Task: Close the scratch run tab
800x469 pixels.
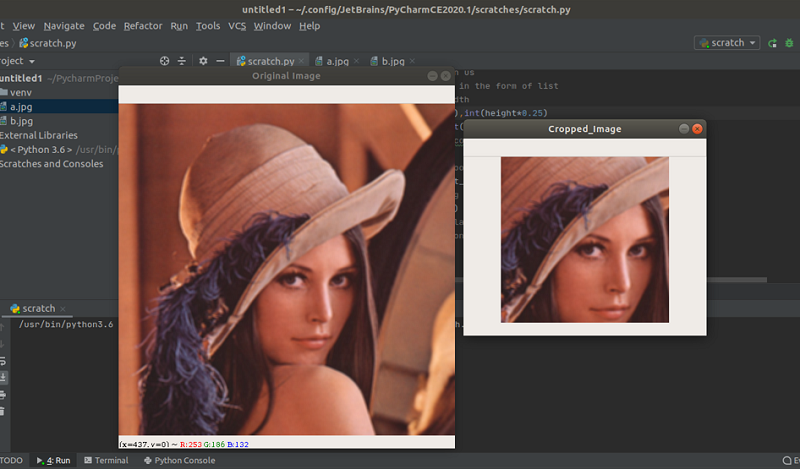Action: coord(63,309)
